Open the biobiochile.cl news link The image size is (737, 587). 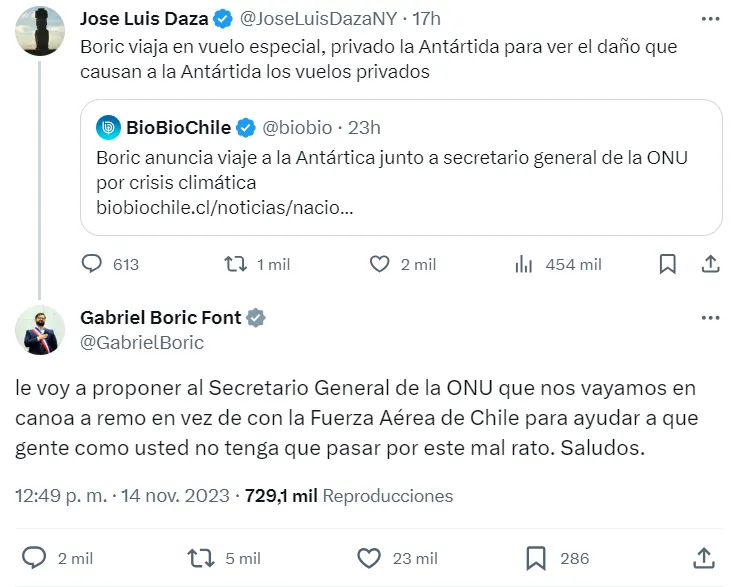pos(226,208)
